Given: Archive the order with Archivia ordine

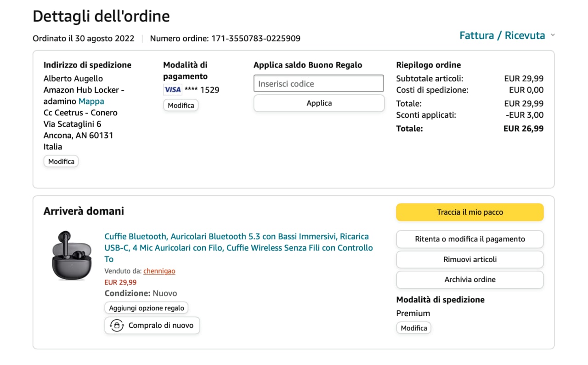Looking at the screenshot, I should point(470,279).
